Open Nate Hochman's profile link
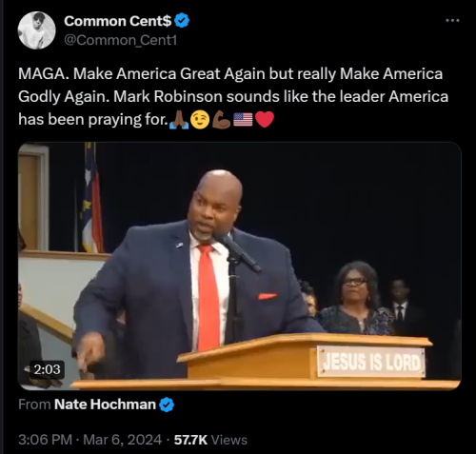The height and width of the screenshot is (454, 476). 105,405
